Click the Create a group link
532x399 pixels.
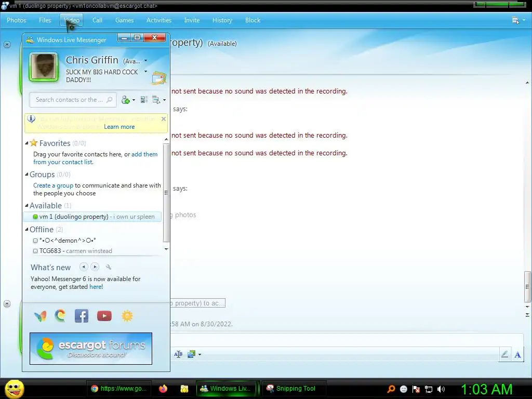click(x=54, y=185)
